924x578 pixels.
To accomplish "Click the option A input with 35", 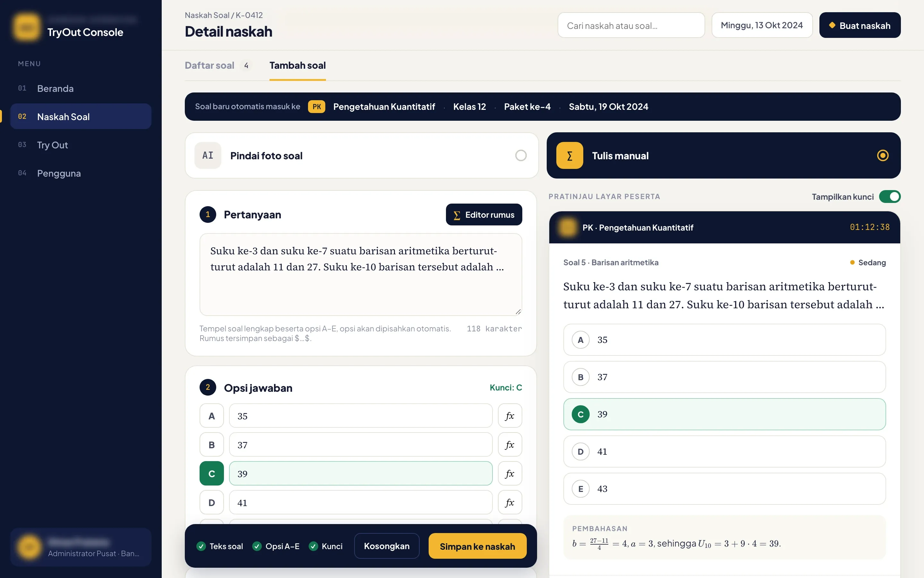I will (x=360, y=416).
